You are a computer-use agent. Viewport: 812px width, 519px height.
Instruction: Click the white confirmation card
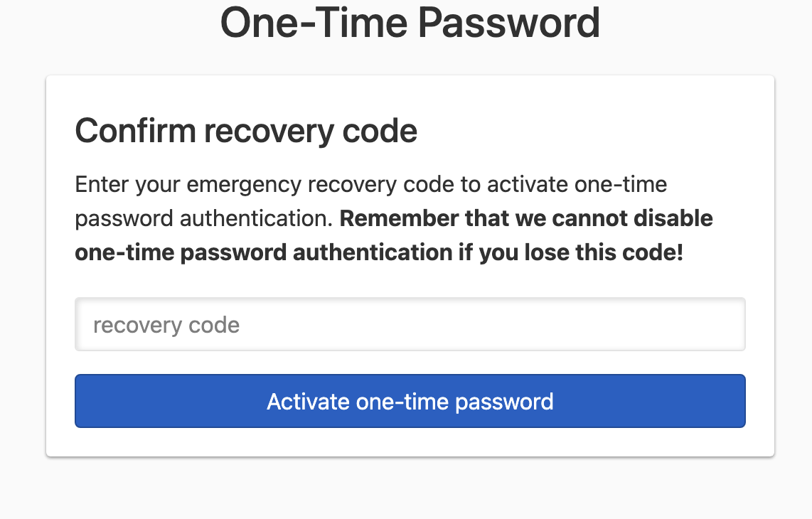pos(410,441)
